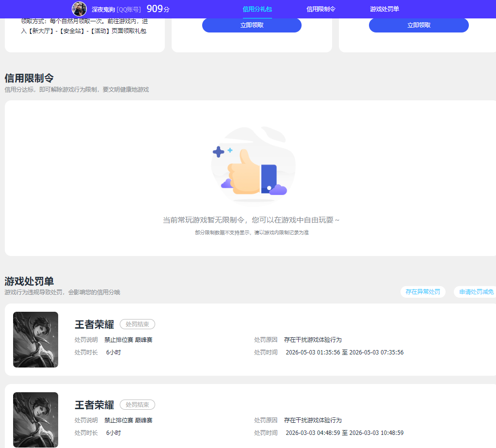
Task: Click 存在干扰游戏体验行为 in the 2026-05-03 penalty
Action: click(313, 340)
